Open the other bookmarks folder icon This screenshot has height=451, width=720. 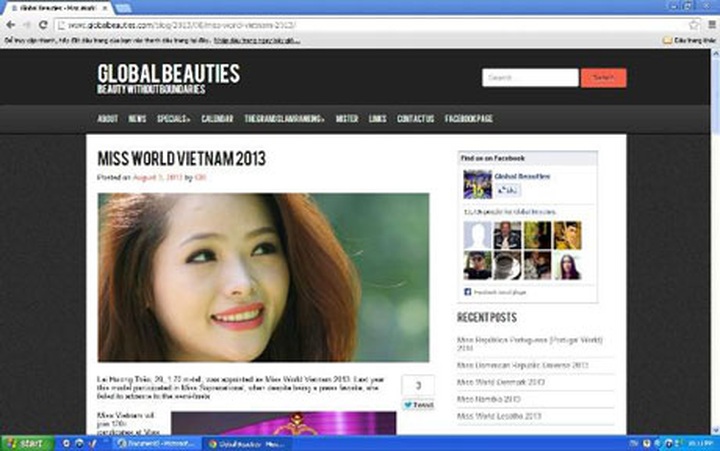click(x=668, y=40)
